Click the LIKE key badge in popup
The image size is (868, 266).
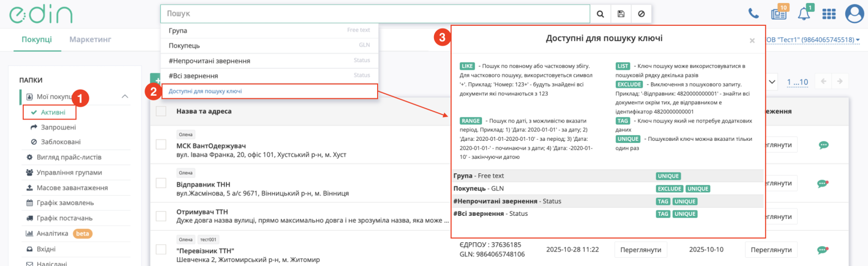coord(467,66)
